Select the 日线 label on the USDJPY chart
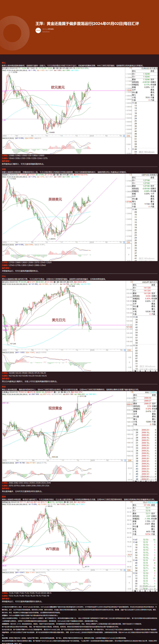Screen dimensions: 159x644 [129, 350]
